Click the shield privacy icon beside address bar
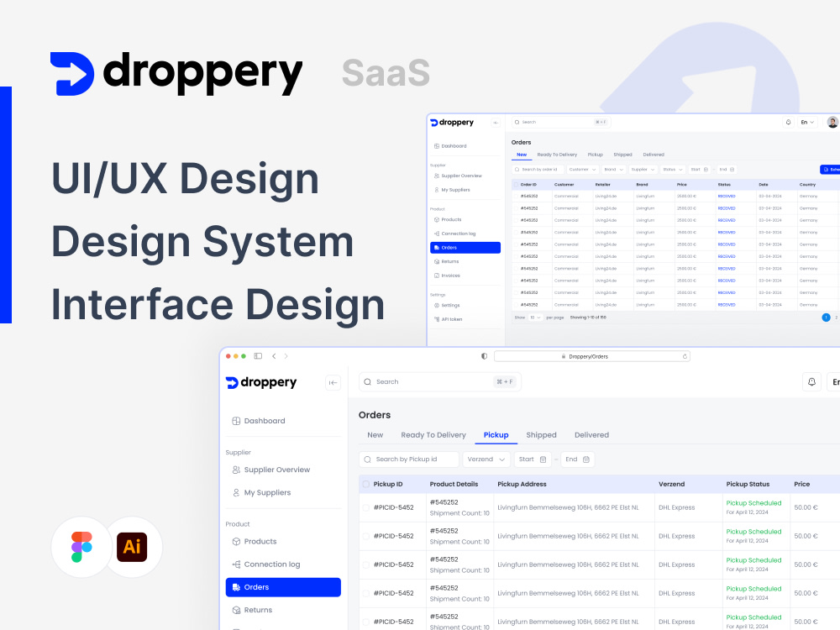This screenshot has width=840, height=630. pos(485,355)
